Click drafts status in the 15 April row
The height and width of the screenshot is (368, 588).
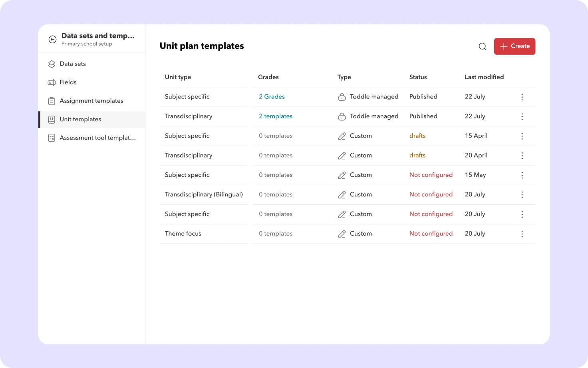417,136
